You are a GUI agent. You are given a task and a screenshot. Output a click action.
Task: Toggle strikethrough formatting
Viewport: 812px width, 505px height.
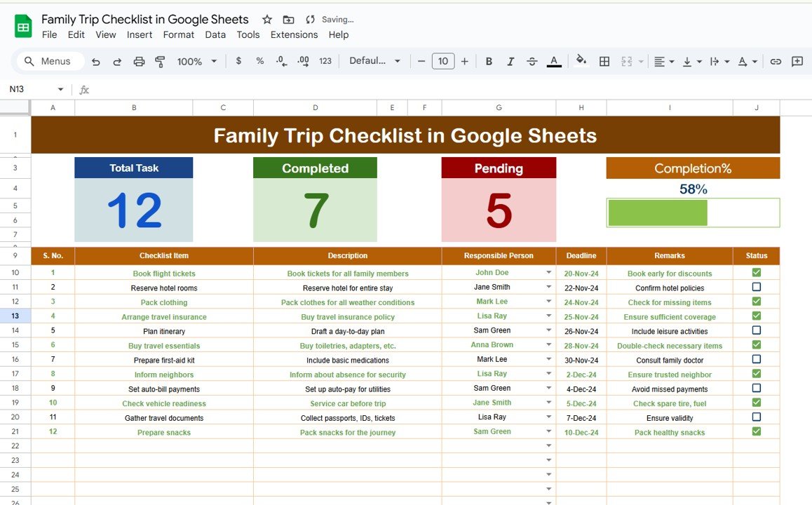click(x=532, y=61)
